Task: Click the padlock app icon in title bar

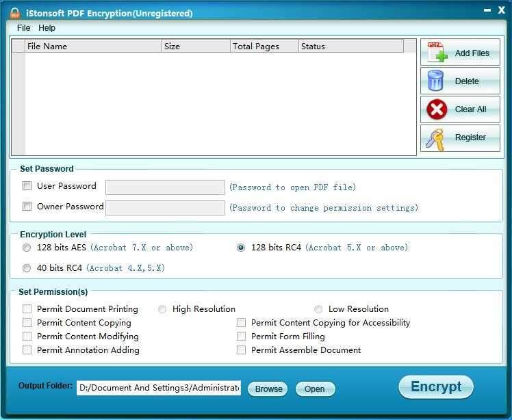Action: pos(14,13)
